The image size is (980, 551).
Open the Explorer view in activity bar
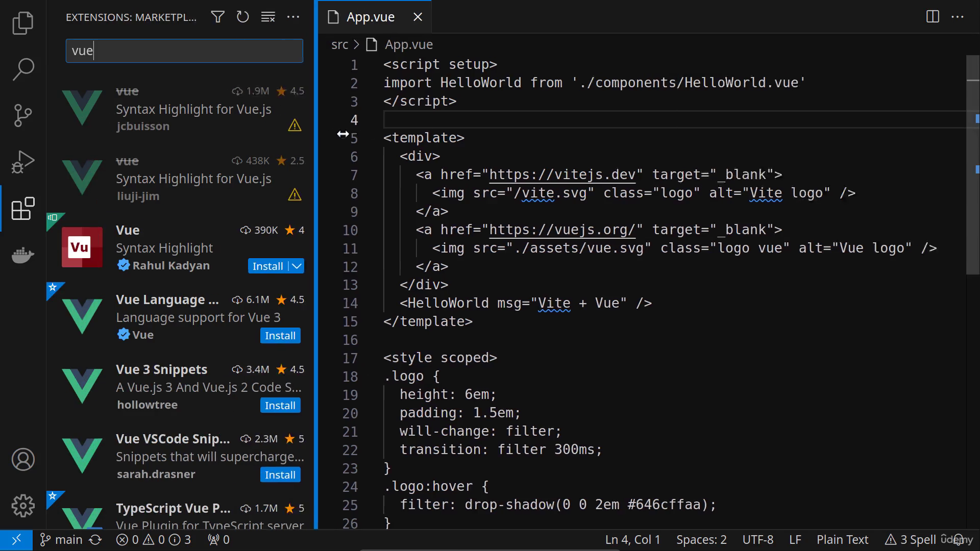coord(23,23)
